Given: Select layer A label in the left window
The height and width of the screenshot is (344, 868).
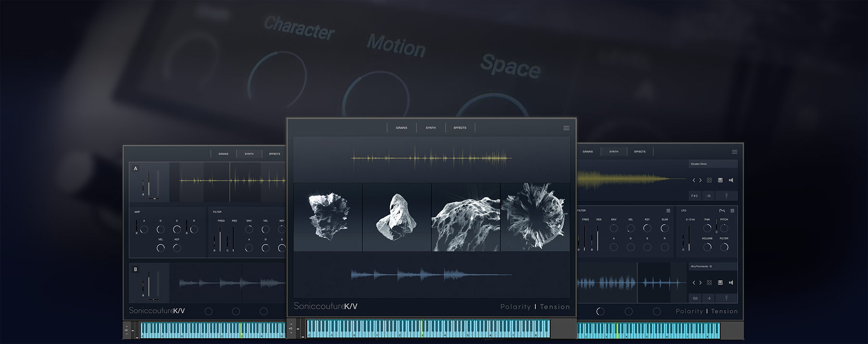Looking at the screenshot, I should coord(136,169).
